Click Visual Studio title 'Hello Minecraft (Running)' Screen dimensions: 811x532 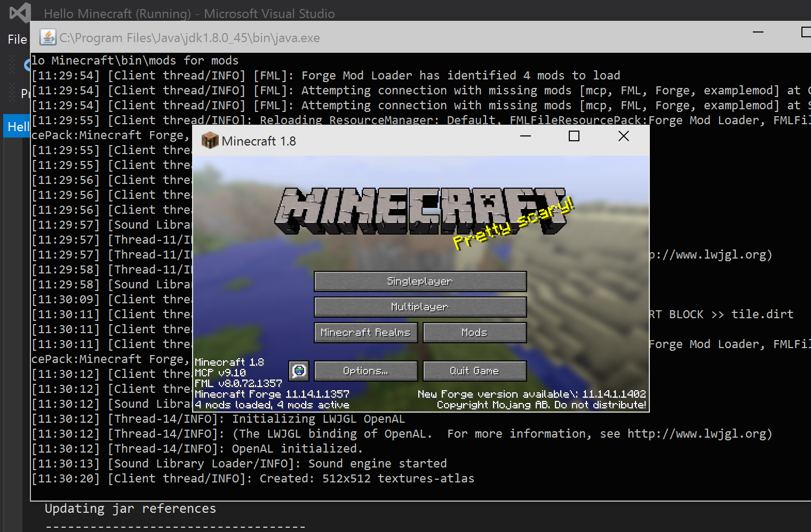(189, 14)
